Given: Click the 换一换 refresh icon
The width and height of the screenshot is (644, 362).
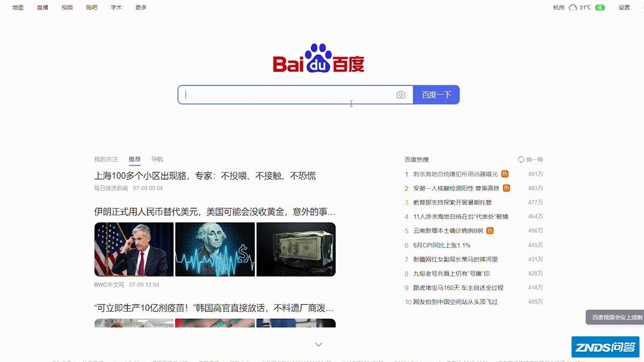Looking at the screenshot, I should [521, 159].
